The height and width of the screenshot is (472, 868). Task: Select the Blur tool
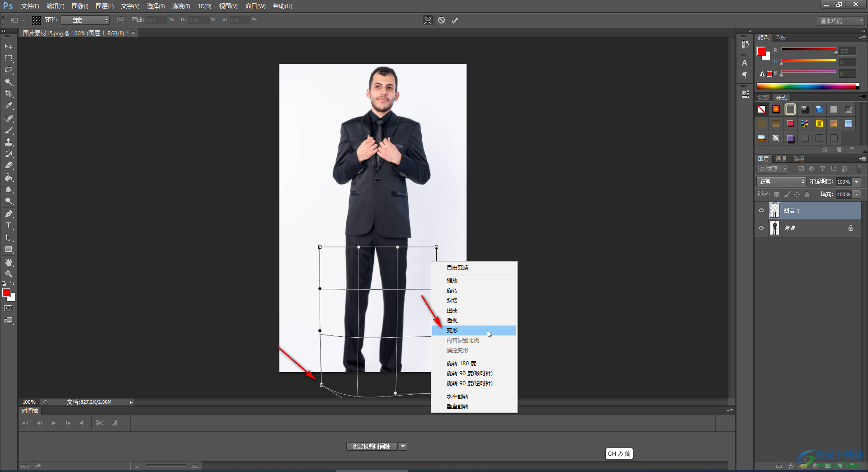9,189
